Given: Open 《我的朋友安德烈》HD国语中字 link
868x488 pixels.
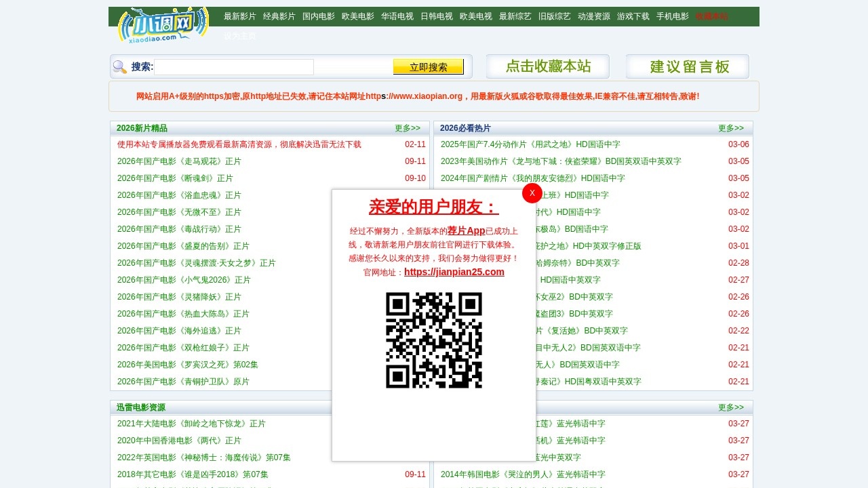Looking at the screenshot, I should point(533,178).
